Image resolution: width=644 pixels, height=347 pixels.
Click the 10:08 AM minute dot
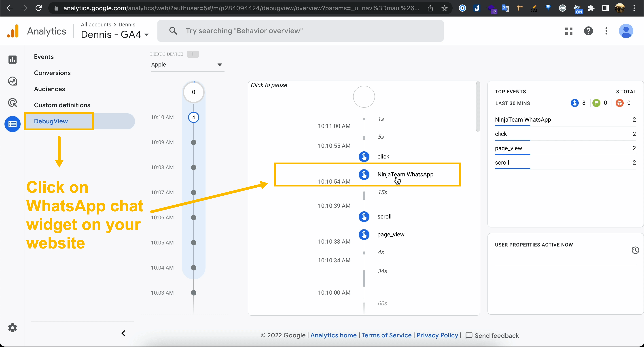(x=193, y=167)
